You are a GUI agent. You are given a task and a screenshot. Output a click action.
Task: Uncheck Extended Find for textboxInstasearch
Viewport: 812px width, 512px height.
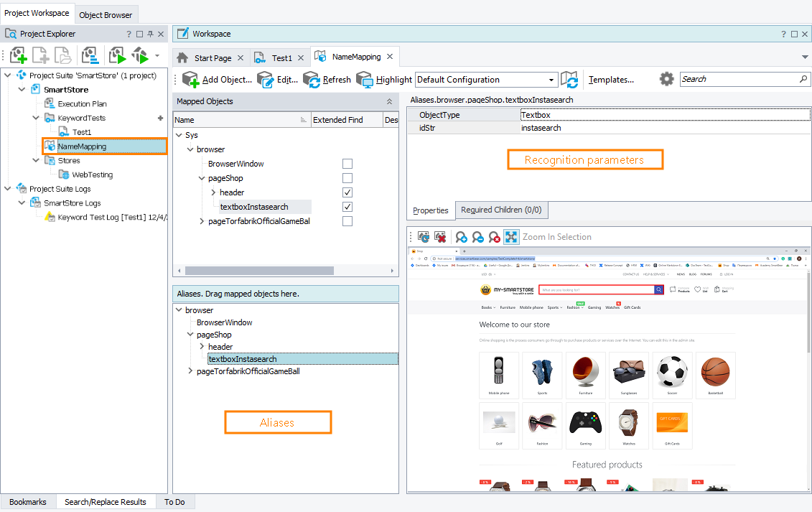coord(347,207)
